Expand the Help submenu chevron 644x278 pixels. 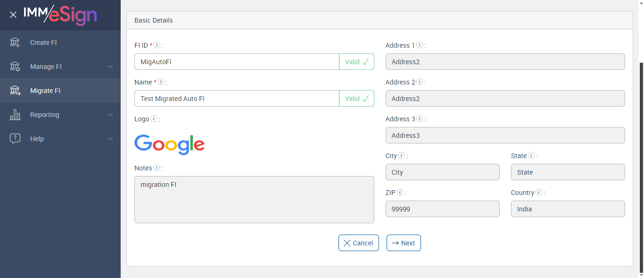click(110, 139)
